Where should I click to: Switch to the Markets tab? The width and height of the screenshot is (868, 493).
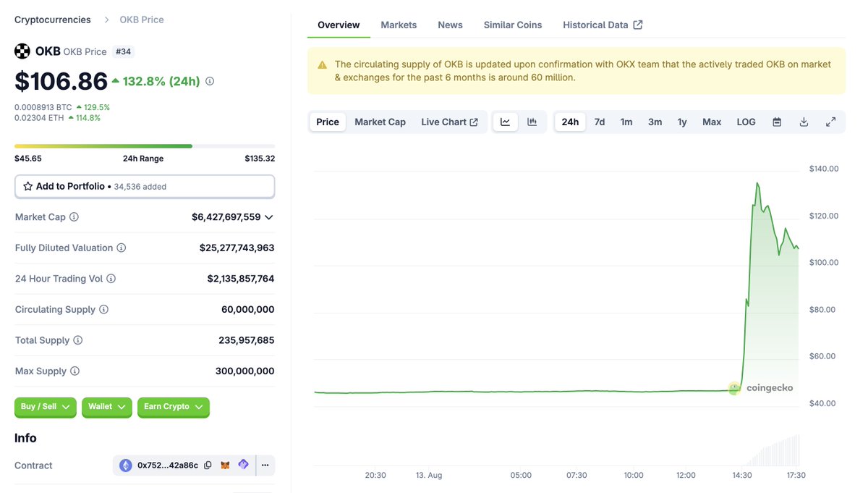399,25
